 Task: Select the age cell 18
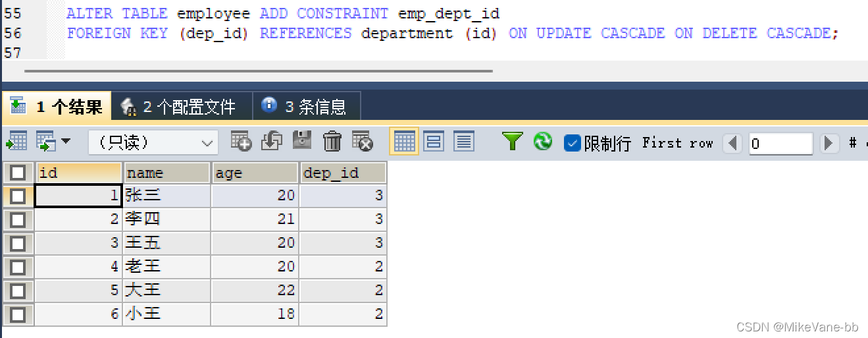point(255,314)
